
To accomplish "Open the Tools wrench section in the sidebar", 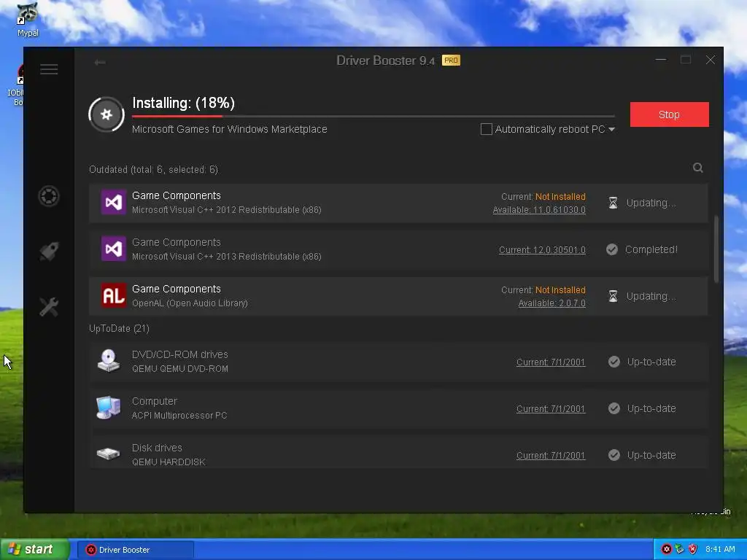I will [49, 307].
